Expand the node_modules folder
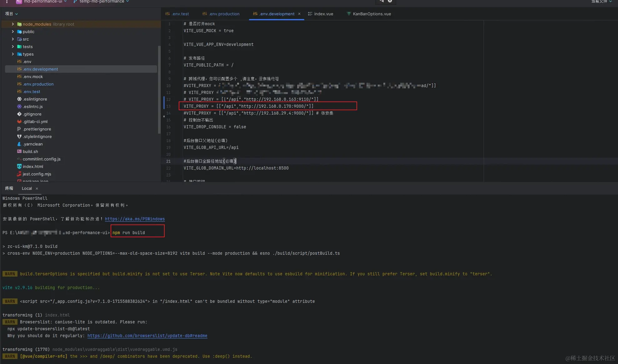 coord(13,24)
